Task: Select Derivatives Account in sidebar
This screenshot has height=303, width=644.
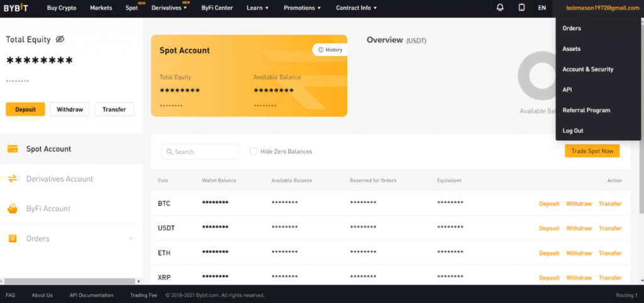Action: point(71,179)
